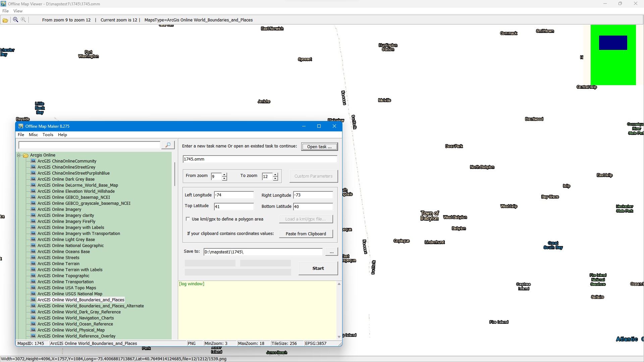Image resolution: width=644 pixels, height=362 pixels.
Task: Select ArcGIS Online Imagery with Labels
Action: 71,227
